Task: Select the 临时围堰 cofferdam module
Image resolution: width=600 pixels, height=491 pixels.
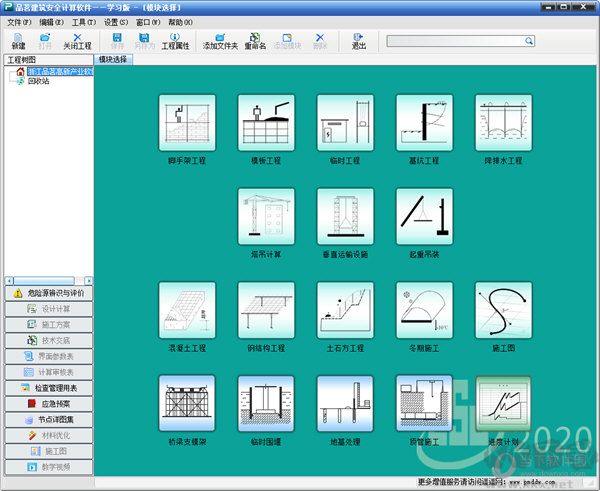Action: [266, 404]
